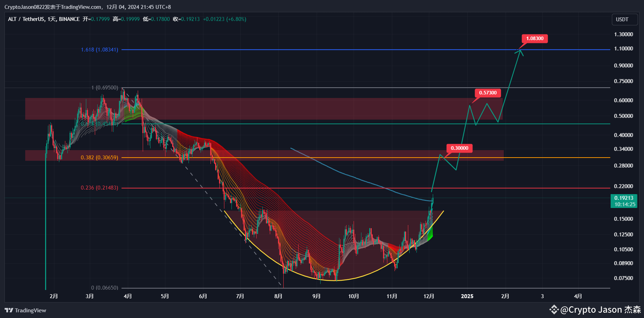Click the 0.08900 price axis label
This screenshot has width=644, height=318.
click(623, 263)
